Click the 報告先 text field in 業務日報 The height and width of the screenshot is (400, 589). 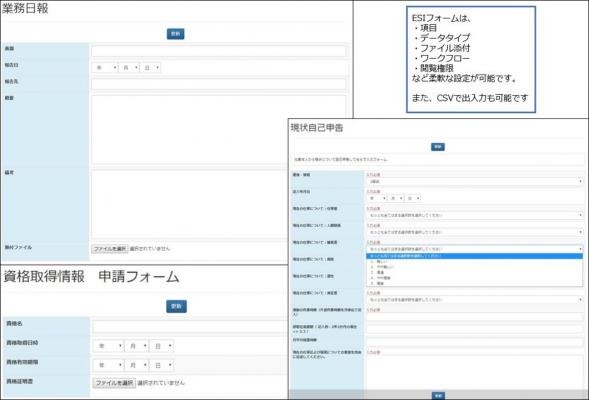[219, 84]
